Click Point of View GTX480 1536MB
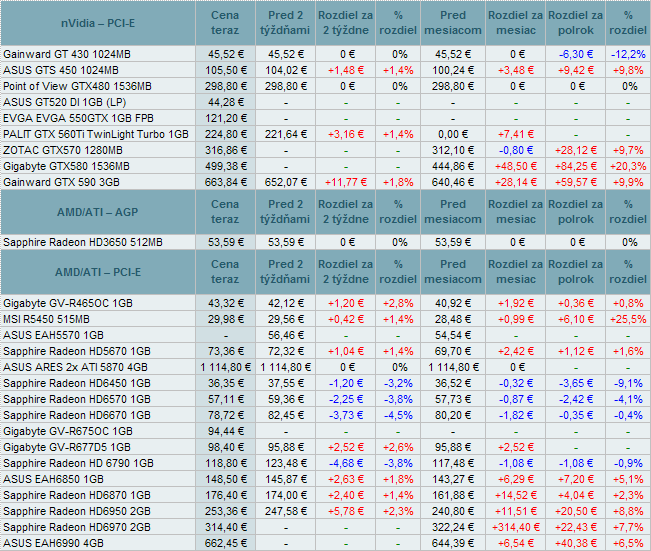Screen dimensions: 651x551 (77, 86)
